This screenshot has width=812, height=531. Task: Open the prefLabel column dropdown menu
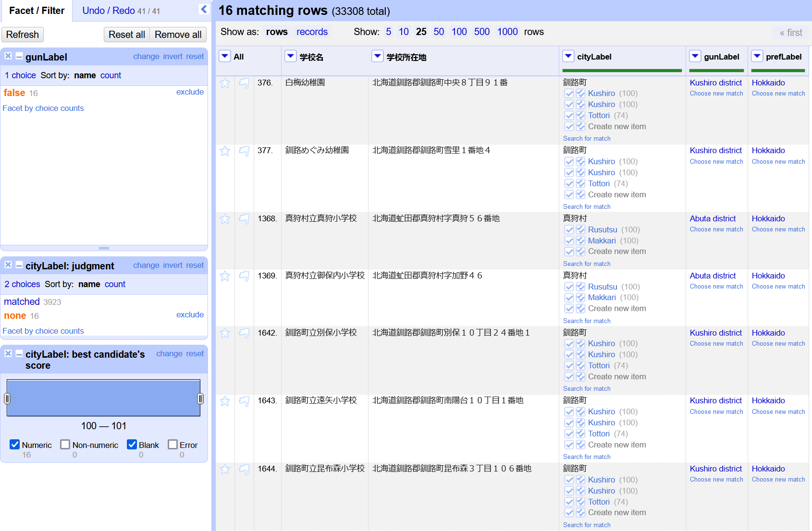(x=757, y=56)
